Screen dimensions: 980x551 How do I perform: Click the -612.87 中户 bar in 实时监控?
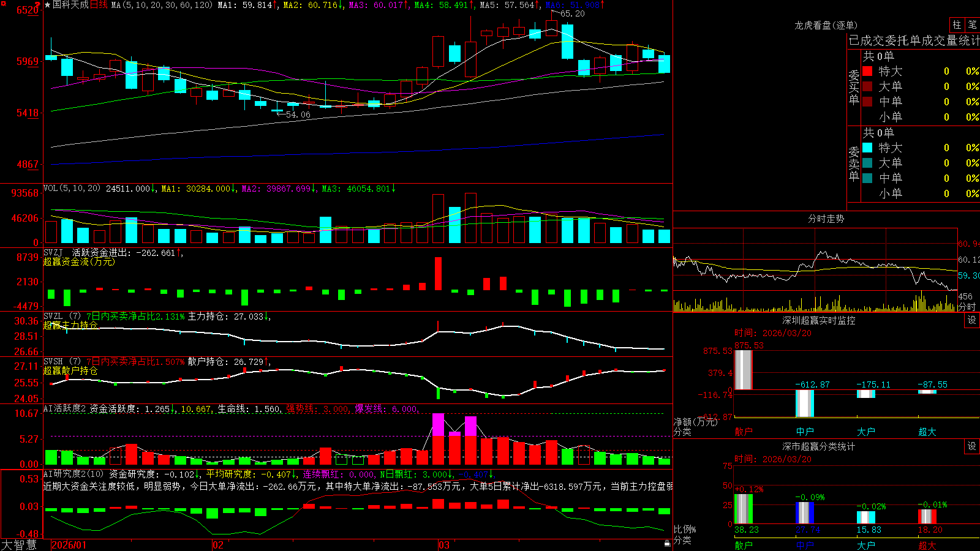(805, 403)
